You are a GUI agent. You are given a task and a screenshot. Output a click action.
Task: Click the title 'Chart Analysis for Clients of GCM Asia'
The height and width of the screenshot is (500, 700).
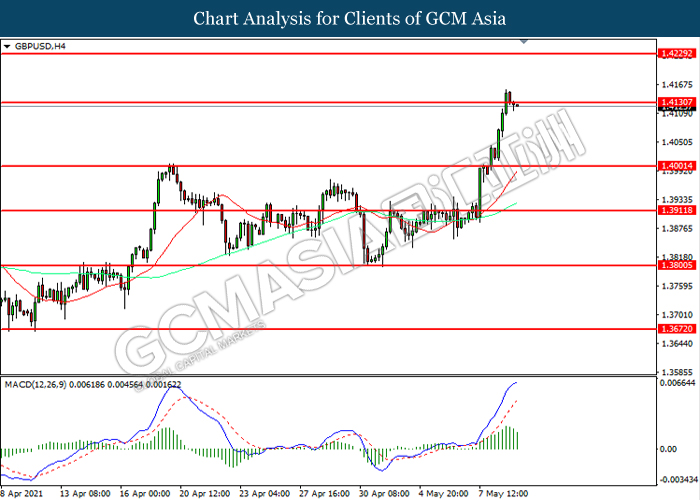(x=350, y=19)
